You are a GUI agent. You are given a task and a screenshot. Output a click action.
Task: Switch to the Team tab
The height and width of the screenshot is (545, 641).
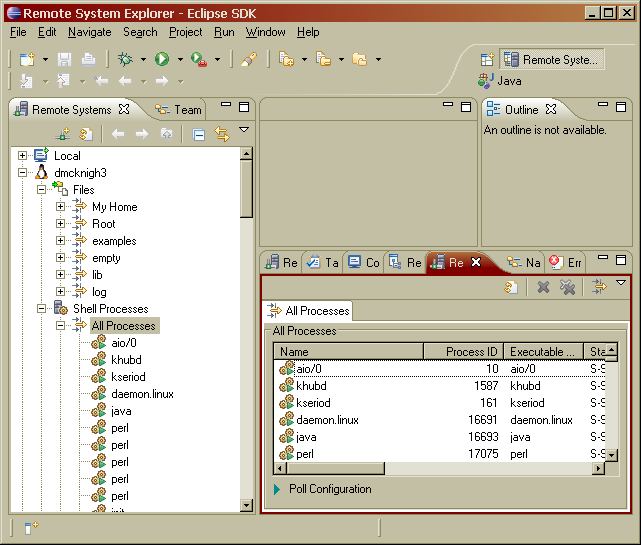pos(178,110)
